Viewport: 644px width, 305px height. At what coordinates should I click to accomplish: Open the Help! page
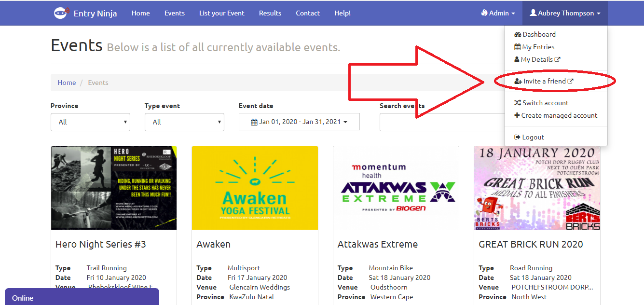pyautogui.click(x=343, y=13)
